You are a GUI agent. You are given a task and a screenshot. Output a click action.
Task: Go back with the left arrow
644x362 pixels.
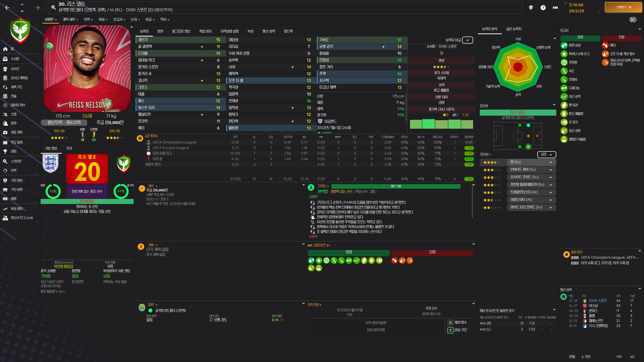pyautogui.click(x=7, y=8)
